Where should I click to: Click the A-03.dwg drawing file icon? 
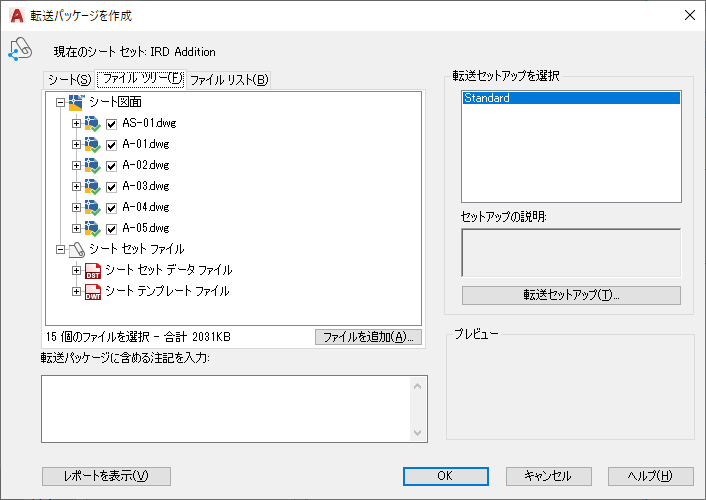[92, 186]
